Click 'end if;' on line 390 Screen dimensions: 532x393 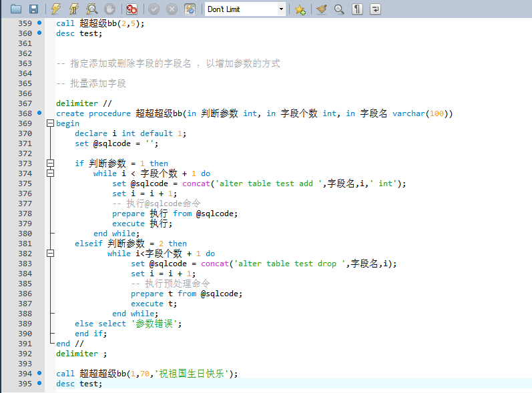(91, 334)
